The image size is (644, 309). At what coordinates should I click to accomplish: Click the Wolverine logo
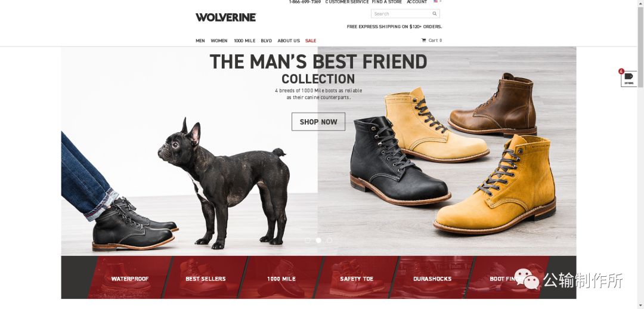click(225, 17)
